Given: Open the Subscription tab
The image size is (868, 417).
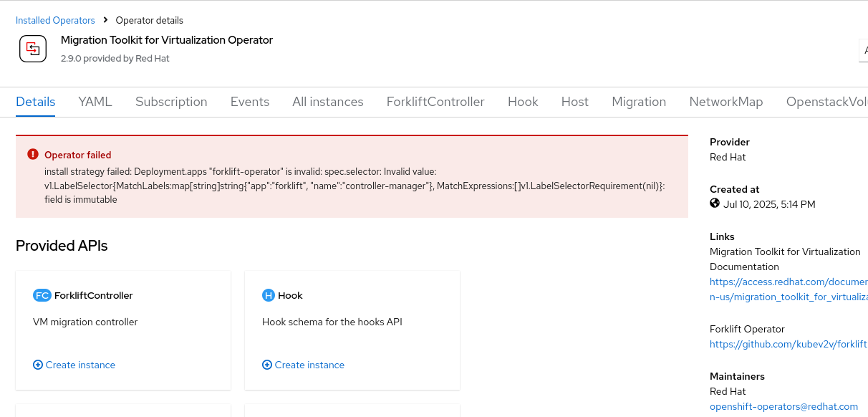Looking at the screenshot, I should click(x=171, y=102).
